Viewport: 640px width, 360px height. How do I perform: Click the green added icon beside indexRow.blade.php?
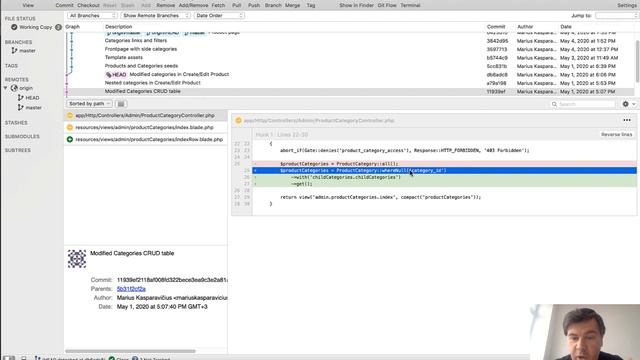click(x=70, y=140)
